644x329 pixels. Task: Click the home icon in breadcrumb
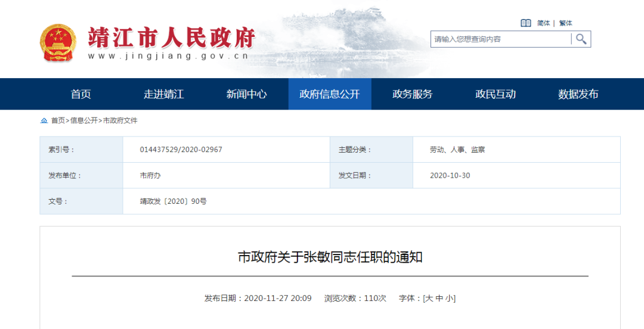point(44,120)
